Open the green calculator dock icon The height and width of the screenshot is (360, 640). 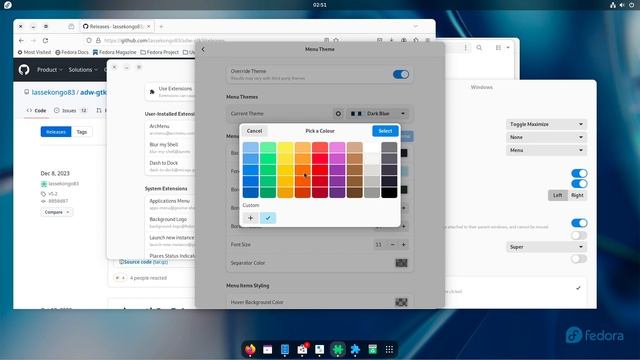372,349
